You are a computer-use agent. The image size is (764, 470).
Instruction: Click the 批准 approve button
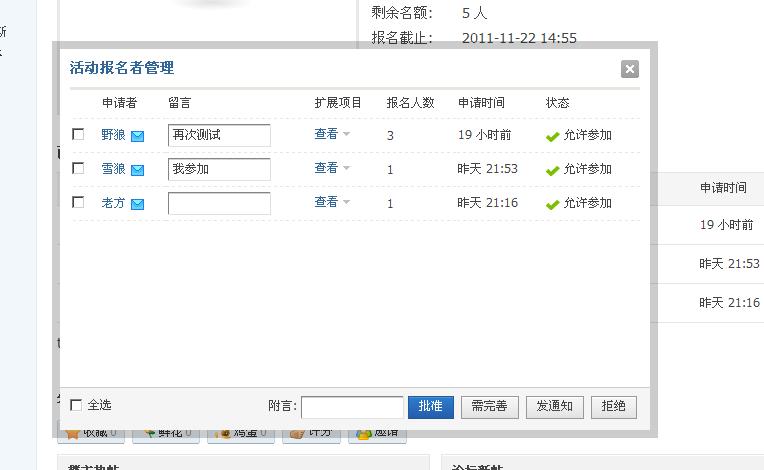[431, 407]
